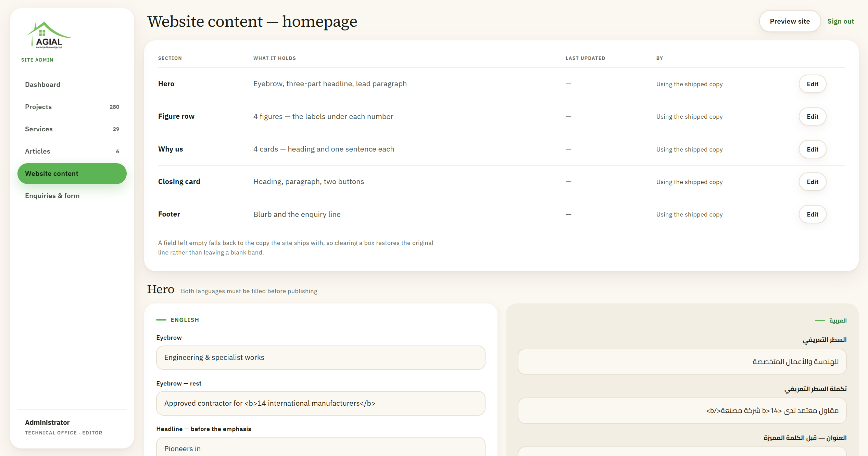Click the WHAT IT HOLDS column header

pyautogui.click(x=274, y=58)
